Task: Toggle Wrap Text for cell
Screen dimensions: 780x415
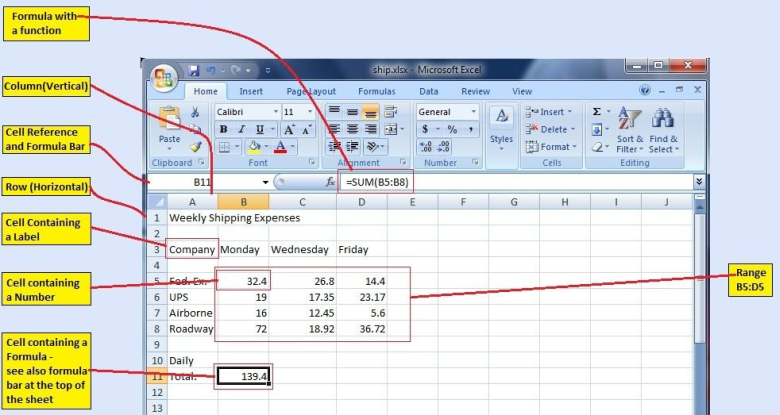Action: click(x=390, y=112)
